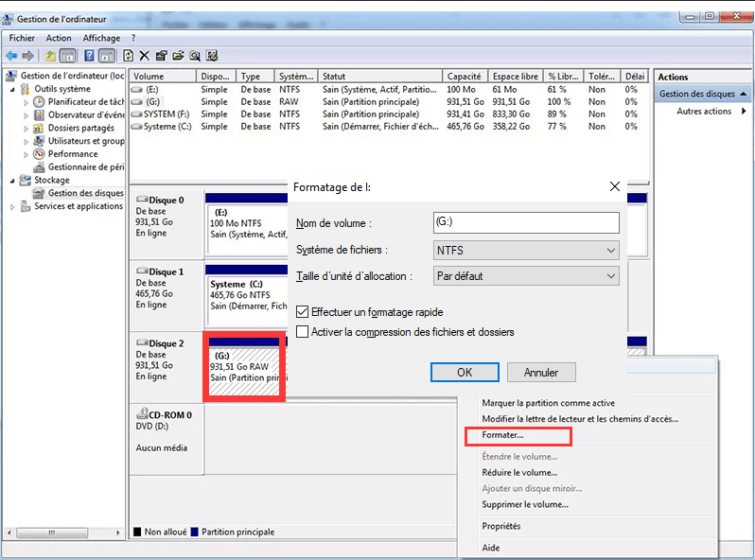This screenshot has height=560, width=755.
Task: Choose Modifier la lettre de lecteur entry
Action: tap(580, 418)
